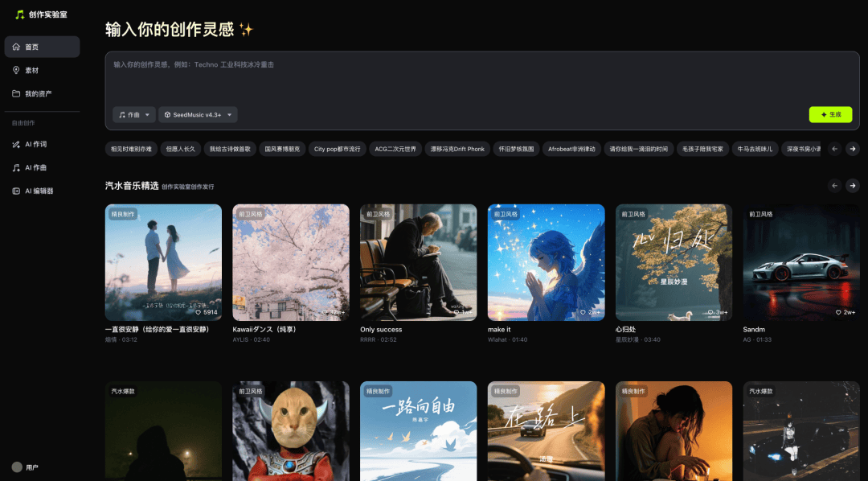Click the 创作实验室 music note logo
This screenshot has width=868, height=481.
tap(20, 14)
